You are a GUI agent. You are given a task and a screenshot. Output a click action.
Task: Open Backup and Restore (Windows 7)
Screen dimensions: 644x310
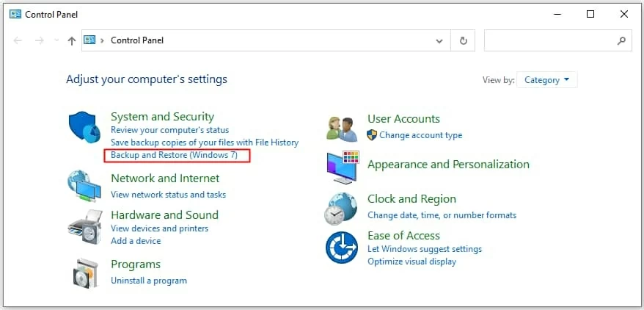tap(174, 155)
